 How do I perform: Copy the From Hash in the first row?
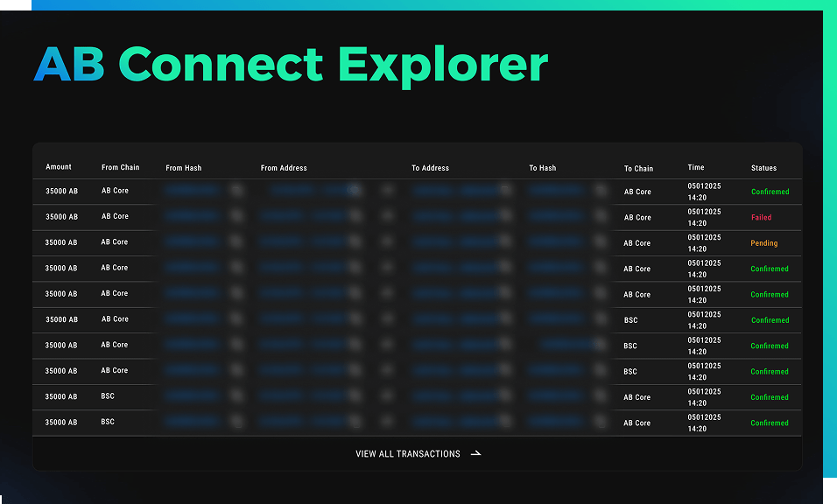tap(236, 190)
